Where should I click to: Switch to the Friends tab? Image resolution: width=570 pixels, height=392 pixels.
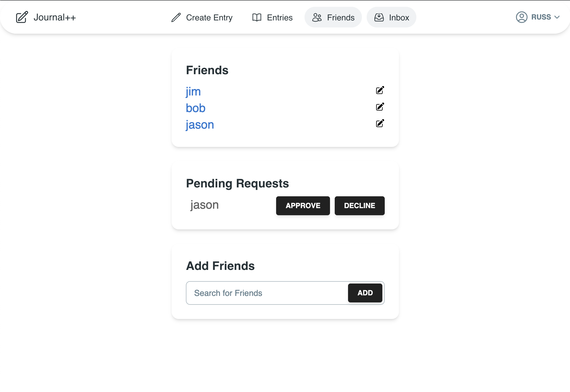tap(333, 17)
